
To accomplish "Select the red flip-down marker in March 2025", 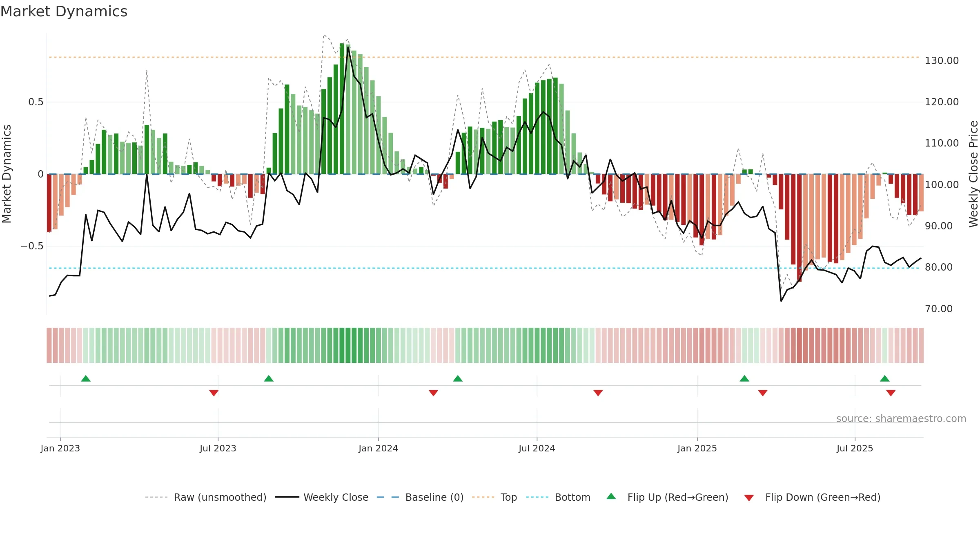I will click(763, 393).
